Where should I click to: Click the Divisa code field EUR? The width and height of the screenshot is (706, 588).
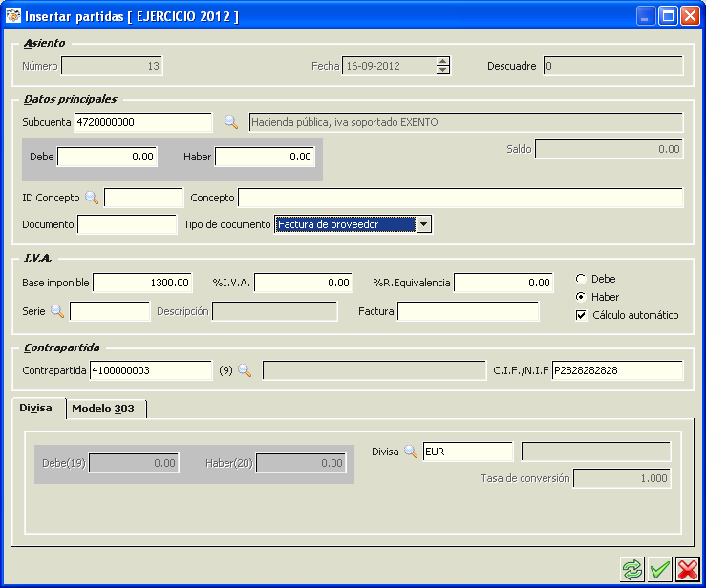(468, 451)
